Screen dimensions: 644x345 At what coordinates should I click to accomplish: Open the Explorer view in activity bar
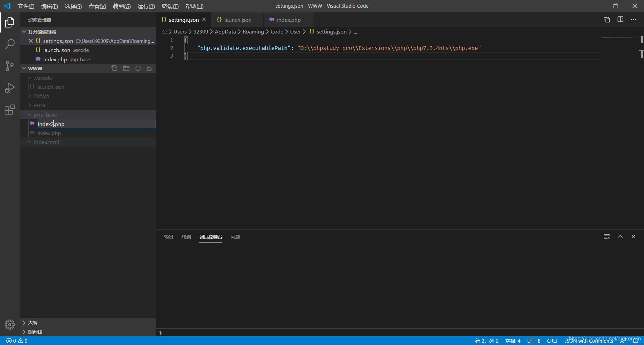[x=10, y=22]
